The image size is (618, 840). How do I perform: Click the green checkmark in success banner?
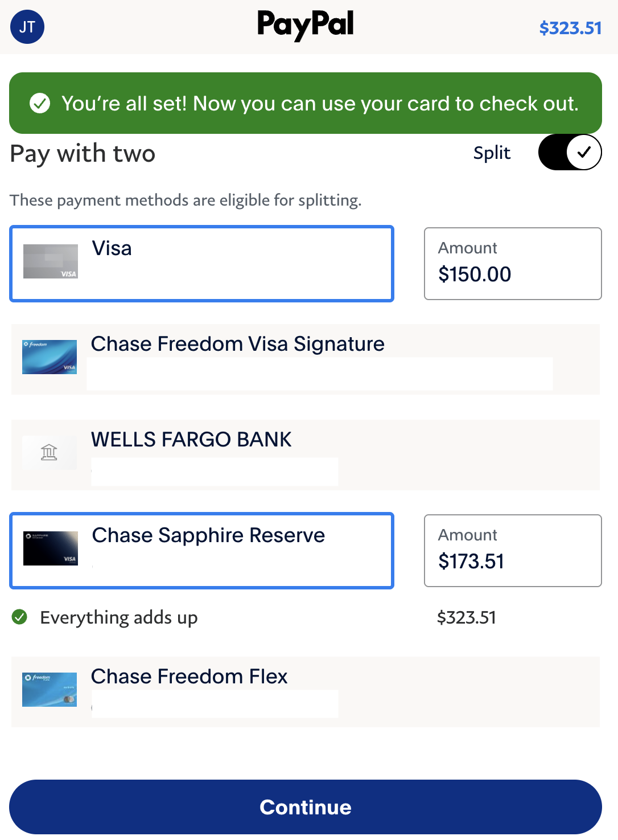point(40,103)
